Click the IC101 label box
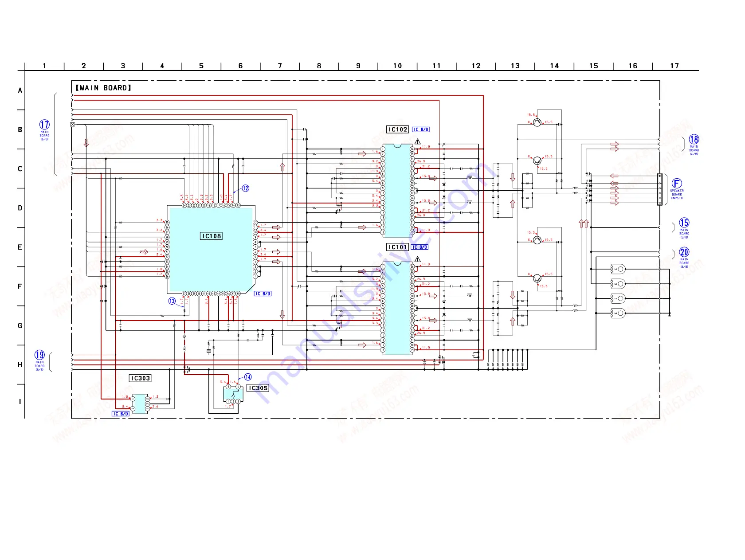 pos(397,247)
